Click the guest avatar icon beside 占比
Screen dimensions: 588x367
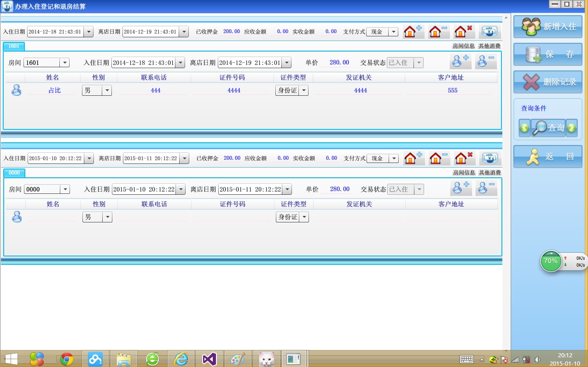tap(16, 90)
